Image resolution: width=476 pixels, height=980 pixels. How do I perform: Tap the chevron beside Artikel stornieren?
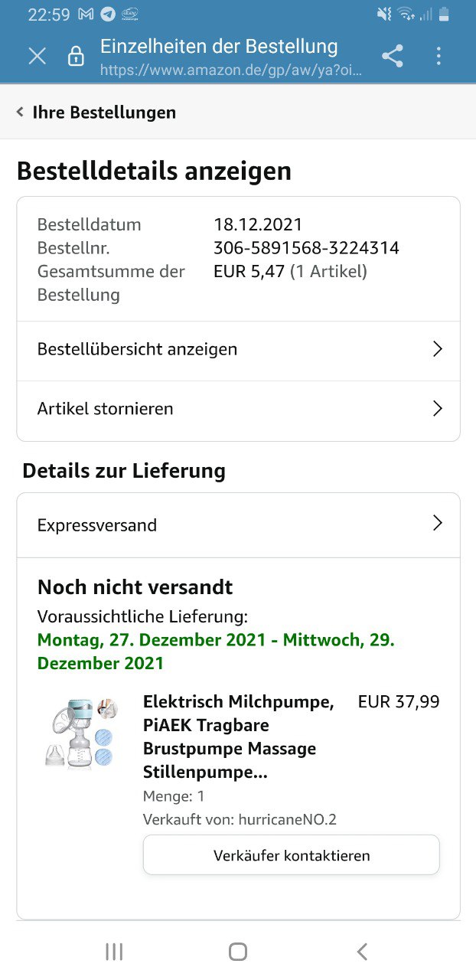pos(437,409)
